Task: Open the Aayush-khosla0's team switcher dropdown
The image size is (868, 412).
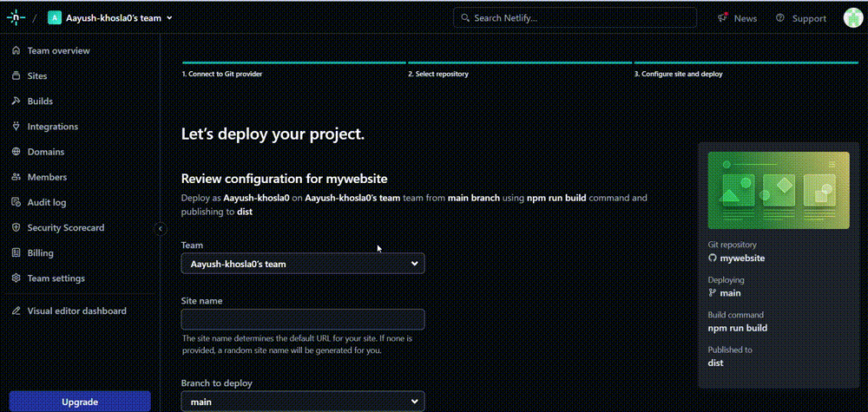Action: (x=111, y=17)
